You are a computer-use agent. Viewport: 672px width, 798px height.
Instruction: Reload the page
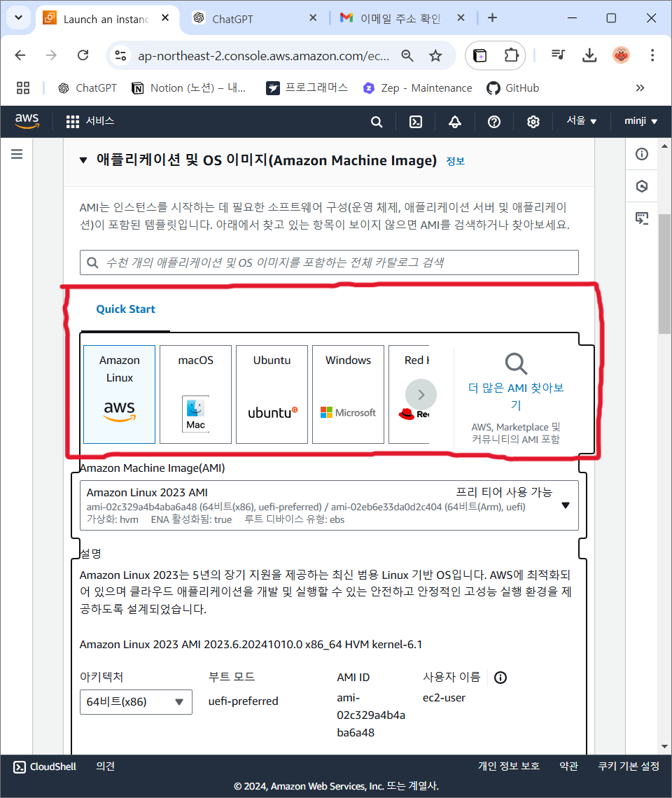(x=83, y=55)
